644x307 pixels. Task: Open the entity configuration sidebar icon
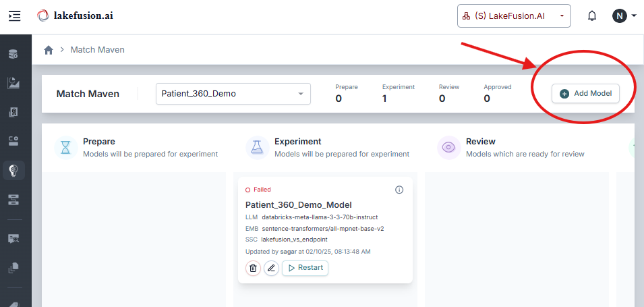[x=13, y=142]
